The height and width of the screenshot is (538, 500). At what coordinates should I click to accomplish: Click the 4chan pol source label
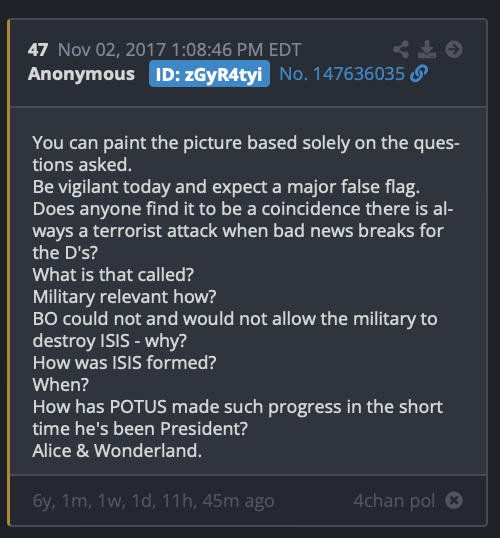click(x=394, y=501)
